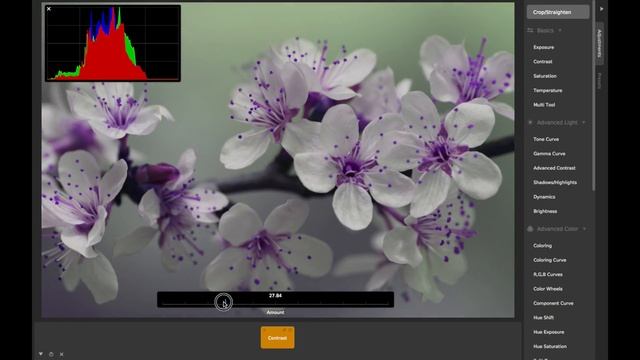
Task: Select the orange Contrast adjustment tile
Action: (278, 337)
